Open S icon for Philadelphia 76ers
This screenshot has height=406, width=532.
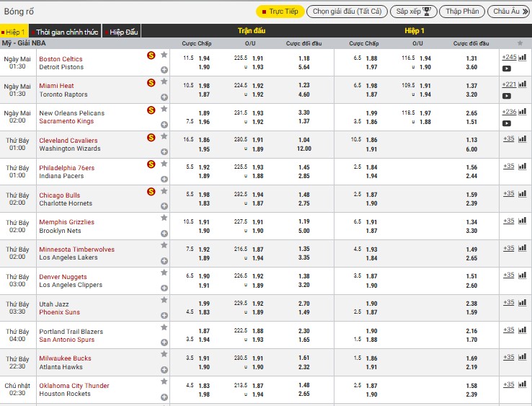[x=151, y=164]
